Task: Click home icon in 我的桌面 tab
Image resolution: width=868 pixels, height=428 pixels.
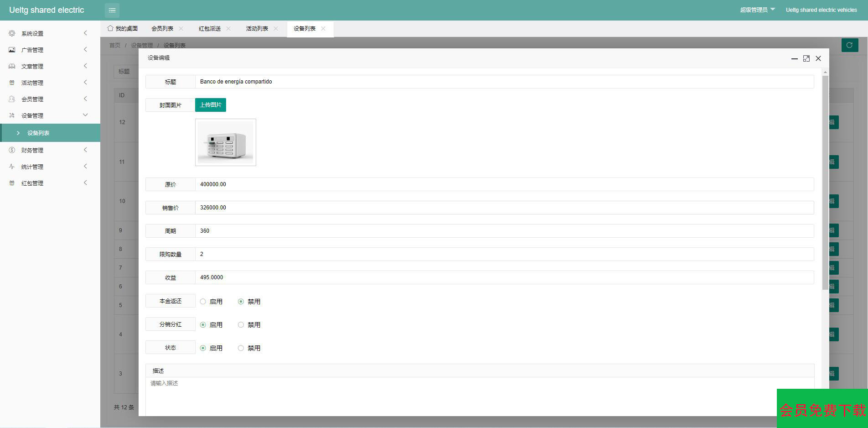Action: tap(110, 28)
